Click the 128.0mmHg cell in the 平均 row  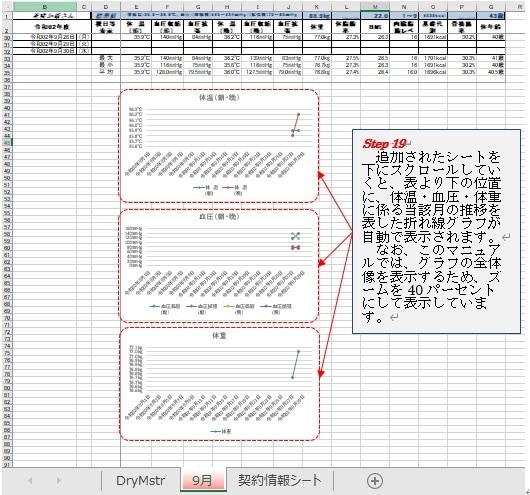click(x=167, y=72)
